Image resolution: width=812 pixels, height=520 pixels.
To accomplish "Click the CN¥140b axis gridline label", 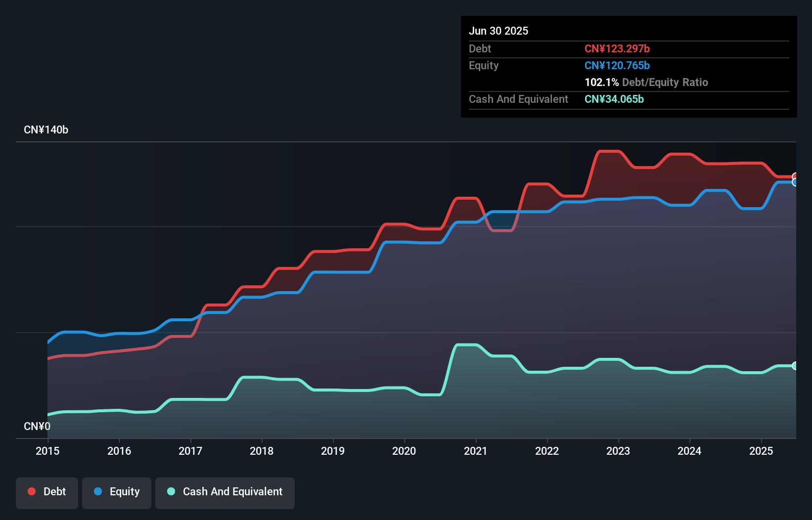I will (x=46, y=130).
